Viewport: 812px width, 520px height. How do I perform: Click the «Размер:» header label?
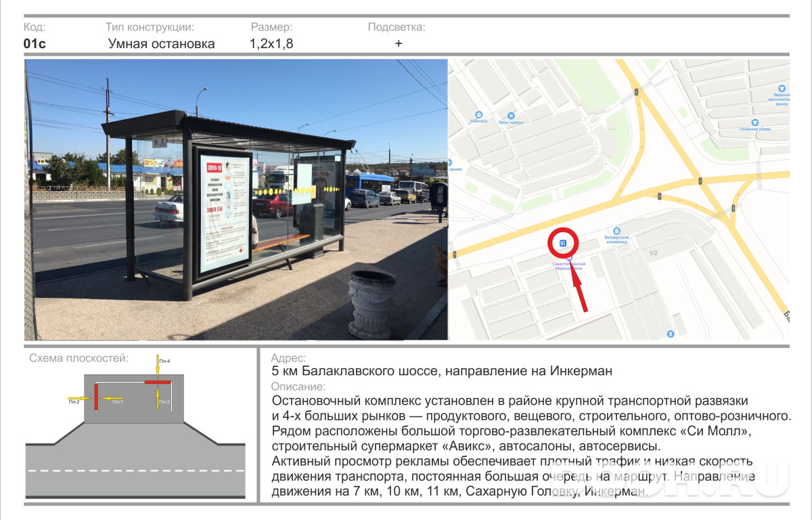[271, 27]
